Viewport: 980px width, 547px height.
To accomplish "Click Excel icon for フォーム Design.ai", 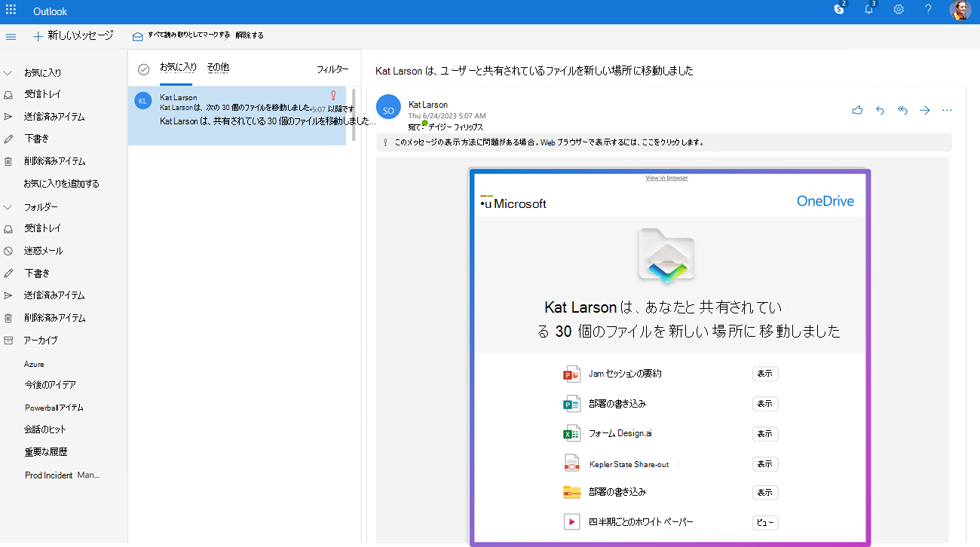I will point(571,433).
